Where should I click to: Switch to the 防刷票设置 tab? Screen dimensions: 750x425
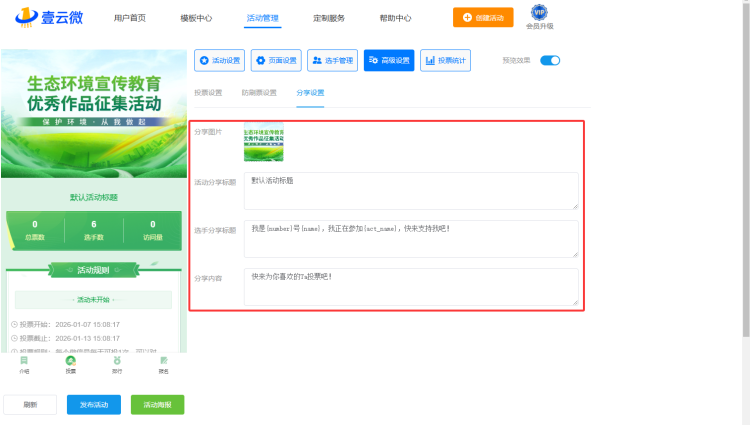(258, 93)
